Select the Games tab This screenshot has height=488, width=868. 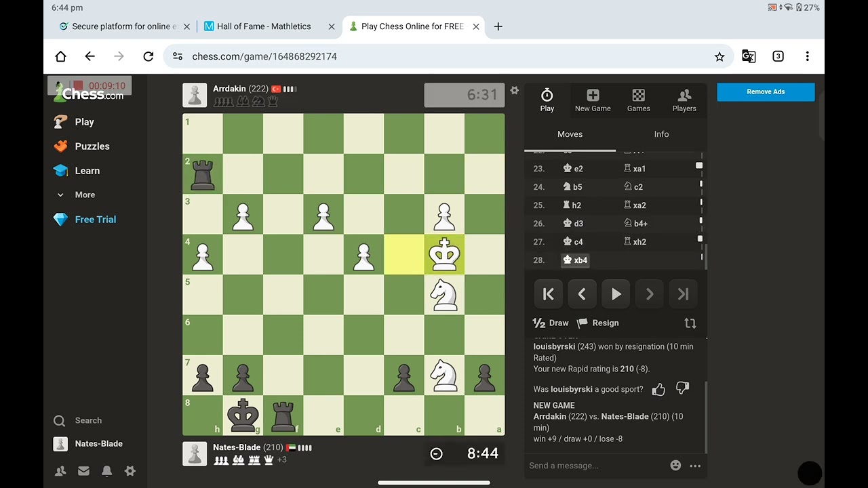(x=638, y=100)
